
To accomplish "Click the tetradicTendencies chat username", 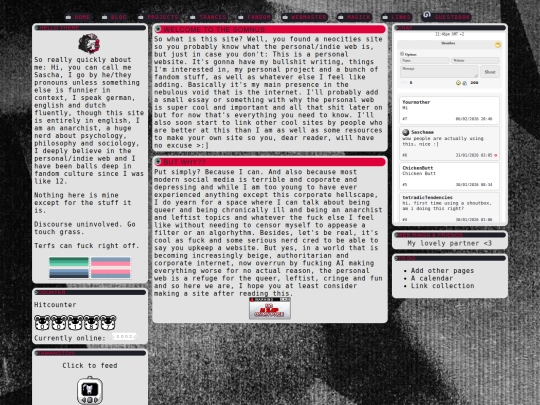I will [x=427, y=197].
